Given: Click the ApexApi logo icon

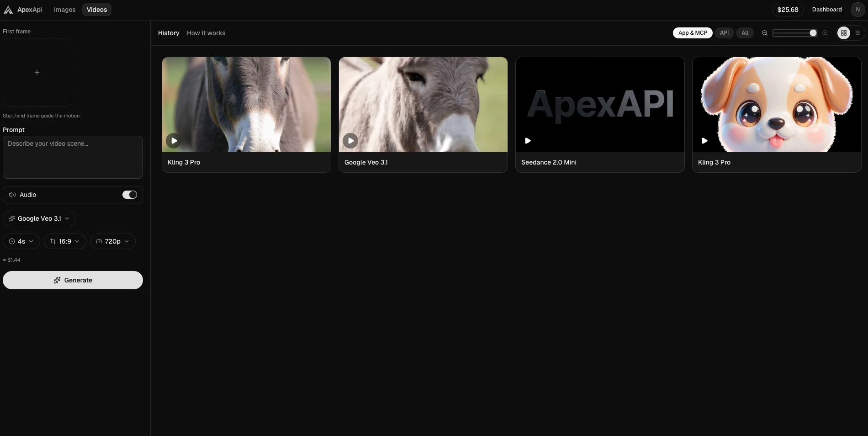Looking at the screenshot, I should (x=8, y=10).
